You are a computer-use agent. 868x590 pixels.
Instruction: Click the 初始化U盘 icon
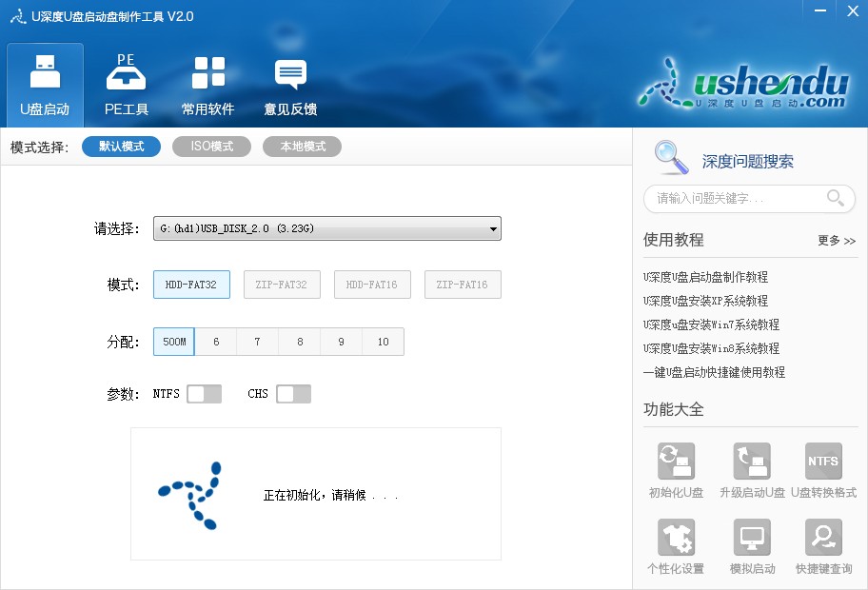pos(676,461)
